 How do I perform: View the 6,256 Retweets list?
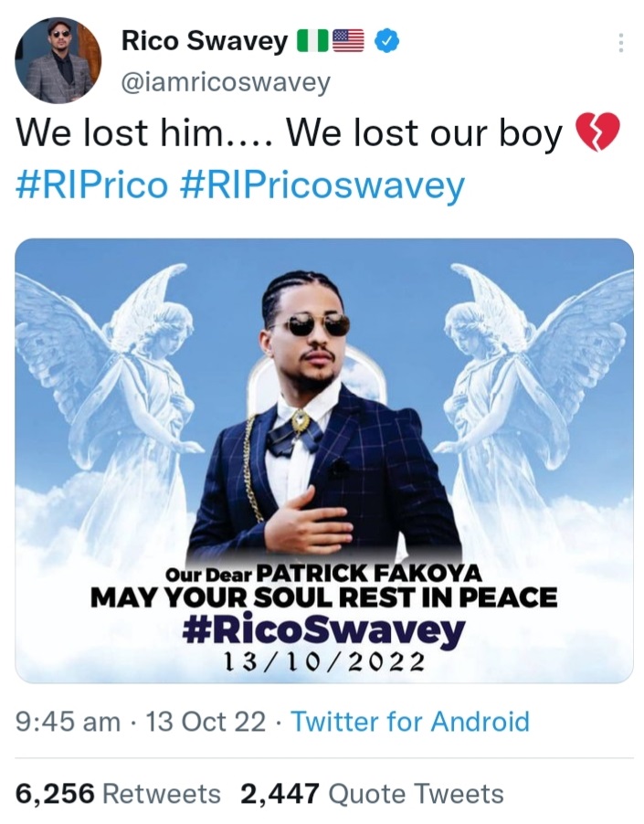pos(118,794)
